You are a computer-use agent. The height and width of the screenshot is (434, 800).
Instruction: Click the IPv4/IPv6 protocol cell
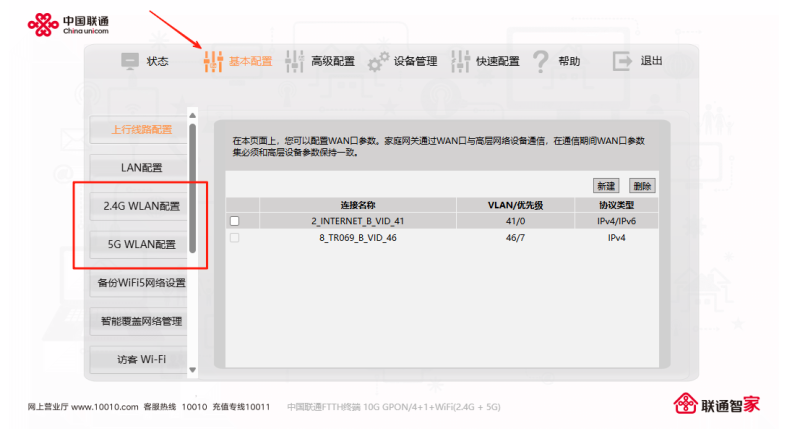point(616,221)
